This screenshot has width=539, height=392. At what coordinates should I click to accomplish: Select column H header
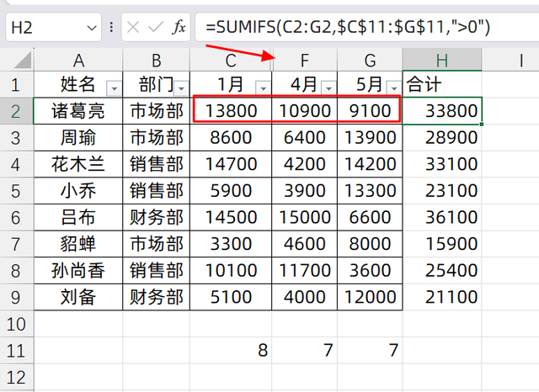442,61
